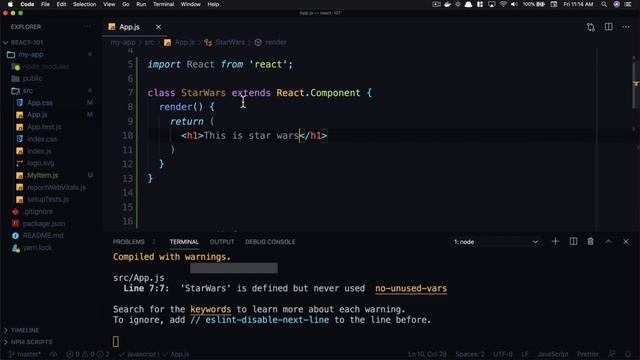This screenshot has height=360, width=640.
Task: Open reportWebVitals.js in the explorer
Action: point(56,187)
